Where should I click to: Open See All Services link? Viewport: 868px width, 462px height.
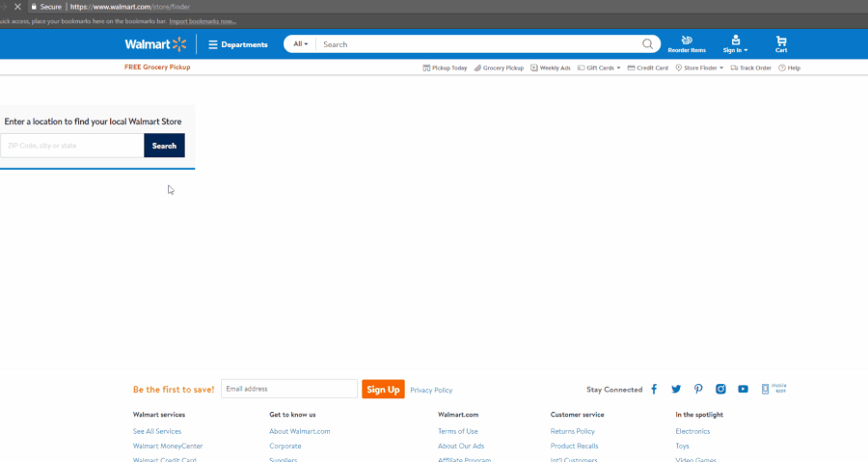tap(157, 431)
